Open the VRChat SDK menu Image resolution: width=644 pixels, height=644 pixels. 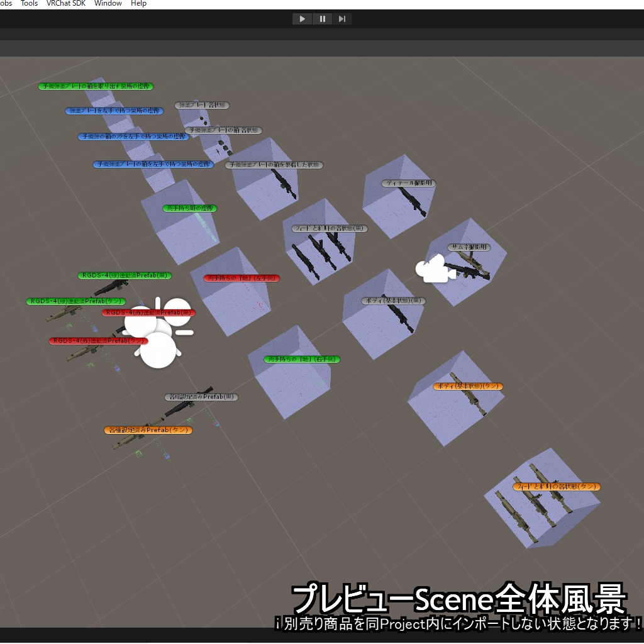coord(65,3)
